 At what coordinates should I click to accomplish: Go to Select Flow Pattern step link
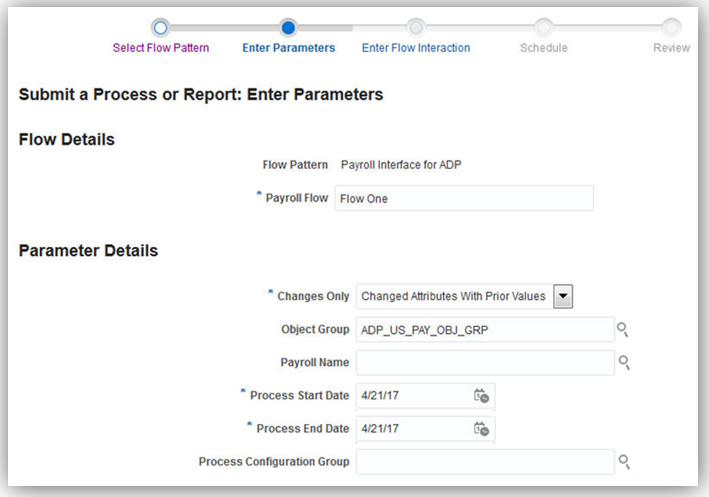pos(161,48)
